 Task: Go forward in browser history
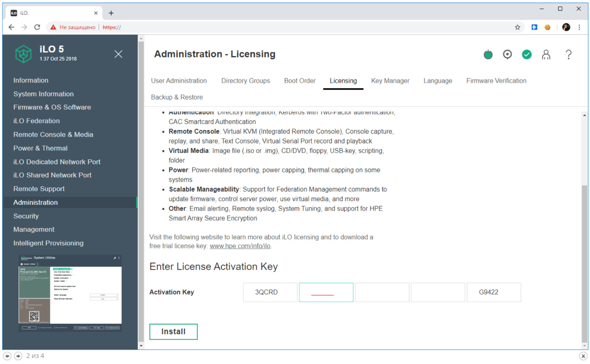point(24,27)
